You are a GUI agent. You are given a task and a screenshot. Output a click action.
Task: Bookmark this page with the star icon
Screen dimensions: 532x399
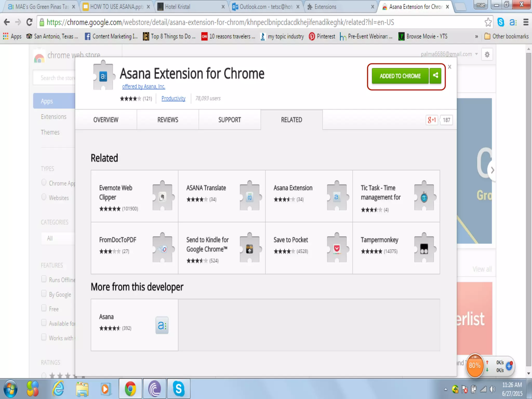(x=488, y=22)
